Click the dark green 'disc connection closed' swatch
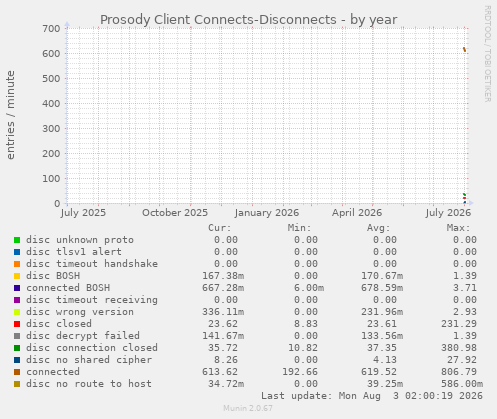Image resolution: width=497 pixels, height=419 pixels. [17, 348]
